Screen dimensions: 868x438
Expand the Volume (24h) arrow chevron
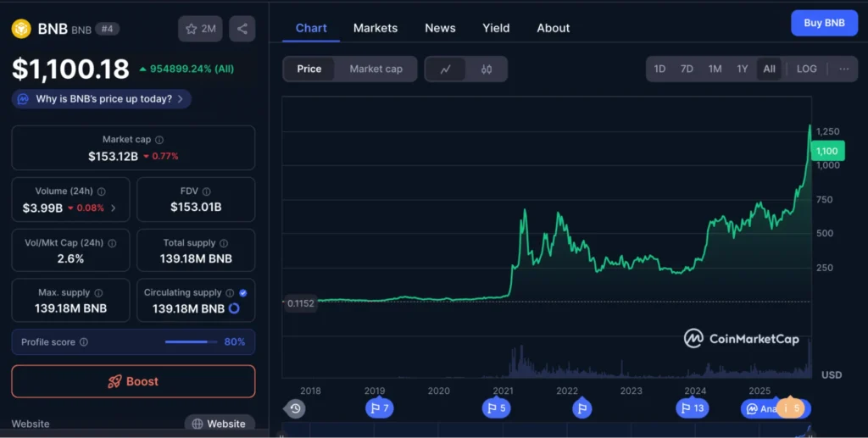point(114,208)
